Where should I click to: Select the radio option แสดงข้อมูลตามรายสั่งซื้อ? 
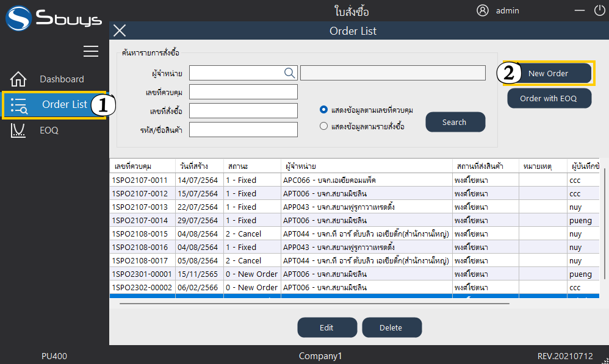click(324, 127)
